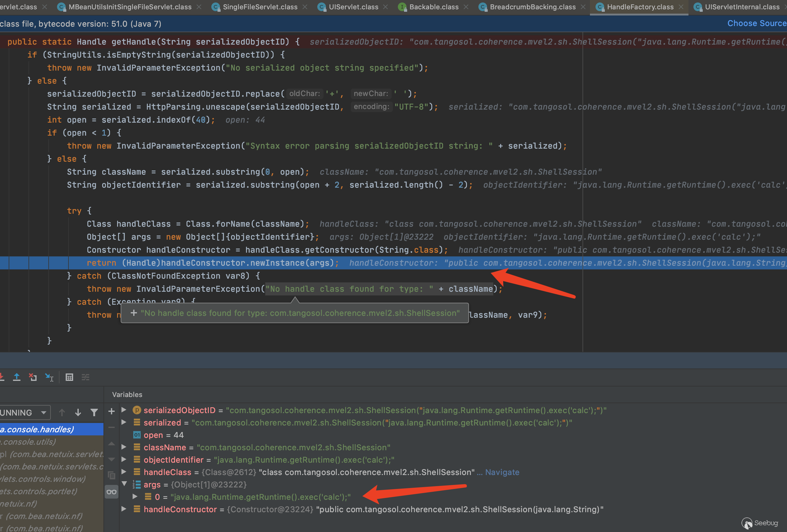Click the New Watch plus icon
The height and width of the screenshot is (532, 787).
click(x=112, y=411)
